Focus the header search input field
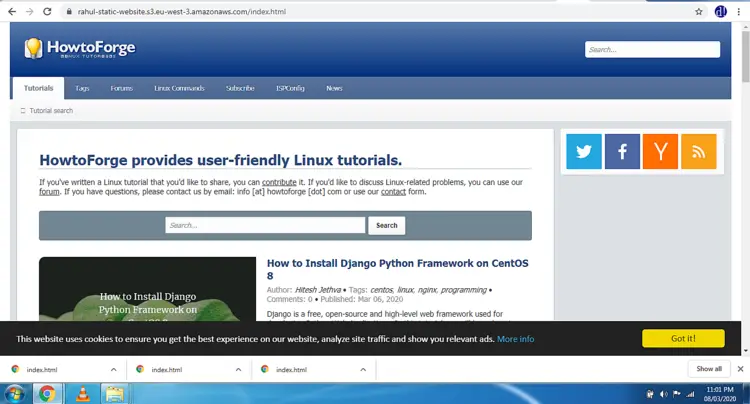 pos(652,49)
